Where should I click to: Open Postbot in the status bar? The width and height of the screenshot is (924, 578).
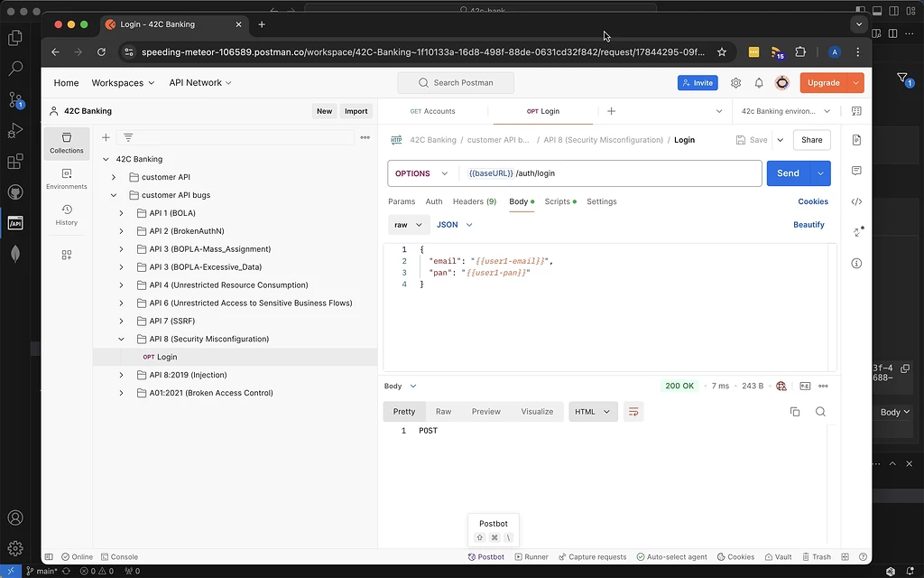pos(486,556)
